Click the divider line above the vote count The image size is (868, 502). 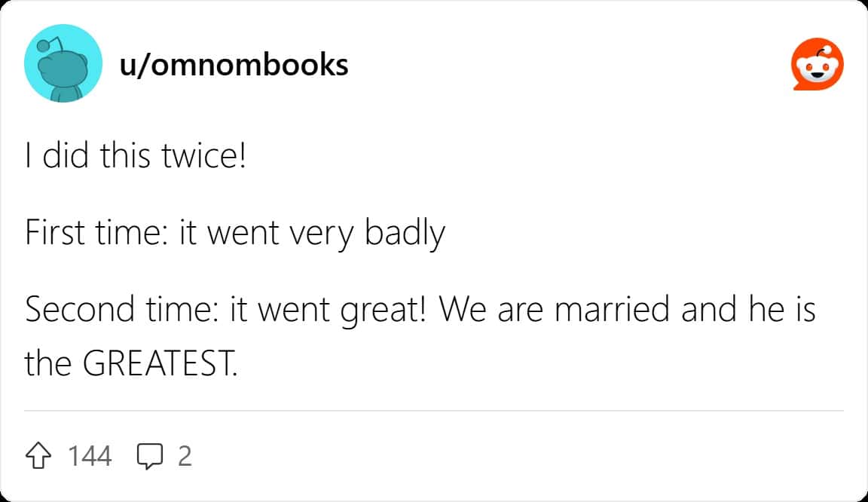coord(434,411)
